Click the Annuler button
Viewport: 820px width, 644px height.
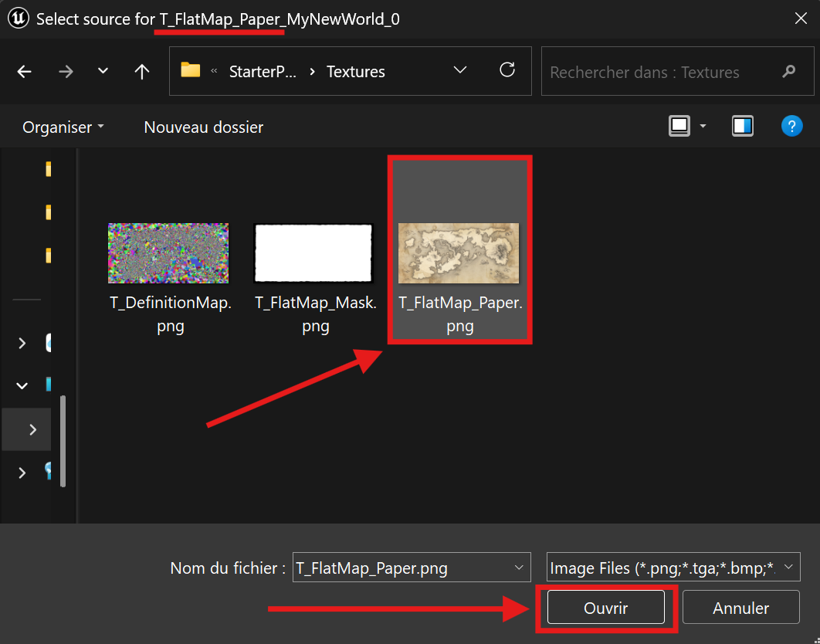(x=740, y=608)
